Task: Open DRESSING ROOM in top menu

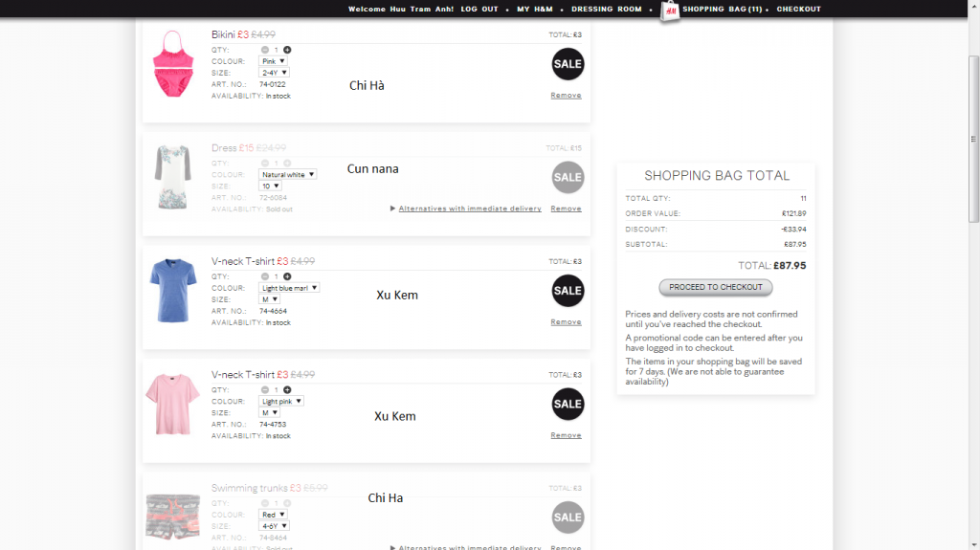Action: click(606, 10)
